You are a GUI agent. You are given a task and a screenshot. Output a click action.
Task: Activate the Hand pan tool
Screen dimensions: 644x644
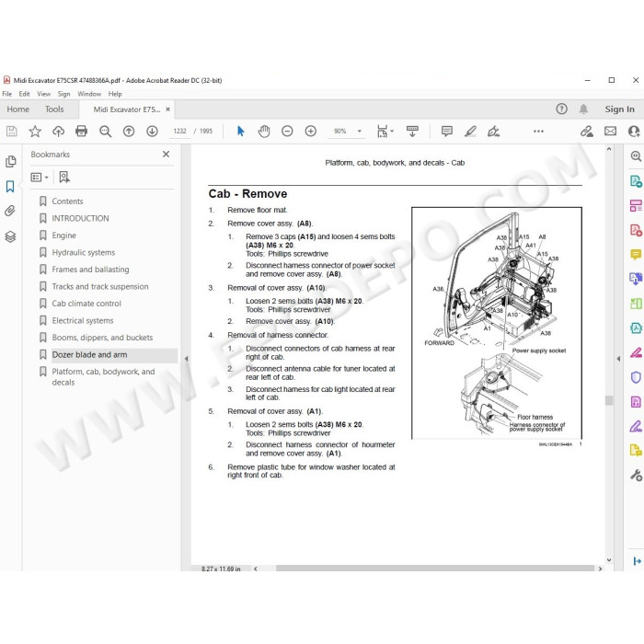[x=264, y=132]
